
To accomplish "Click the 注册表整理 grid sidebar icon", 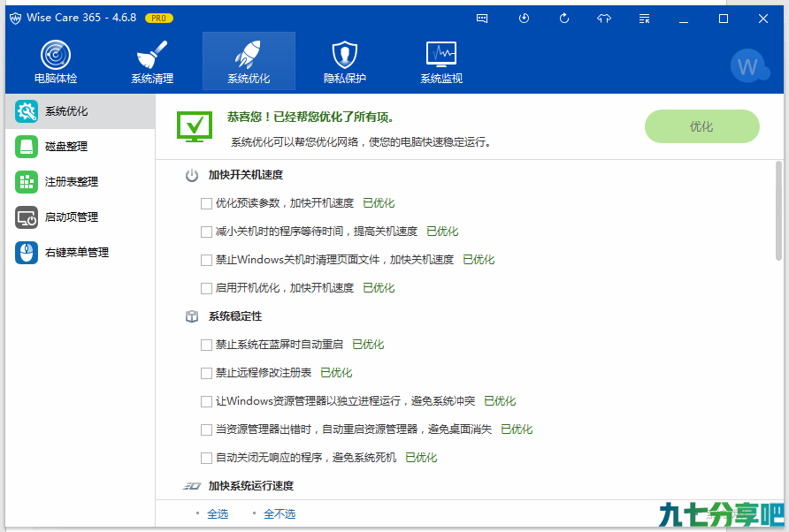I will (27, 181).
